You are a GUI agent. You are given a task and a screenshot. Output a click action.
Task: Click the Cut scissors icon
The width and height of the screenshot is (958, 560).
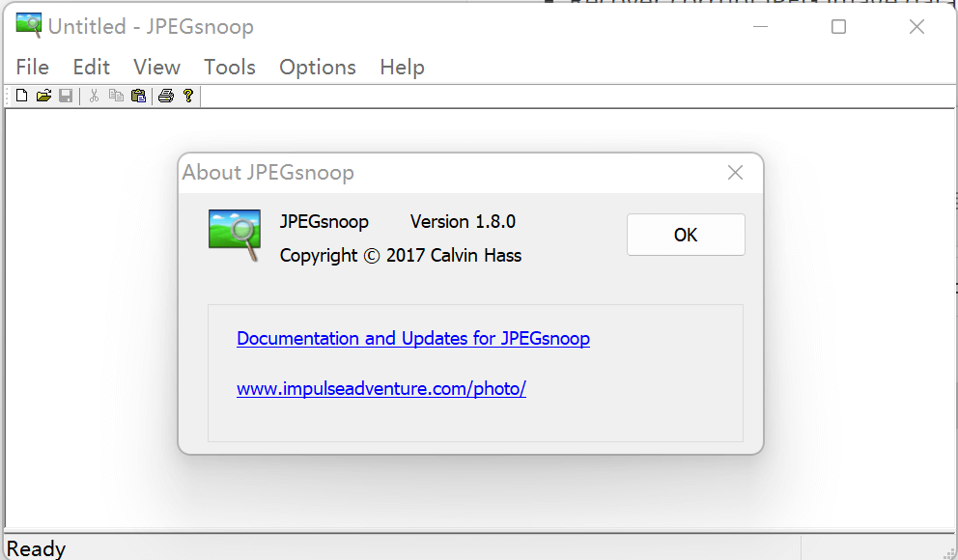pos(94,96)
